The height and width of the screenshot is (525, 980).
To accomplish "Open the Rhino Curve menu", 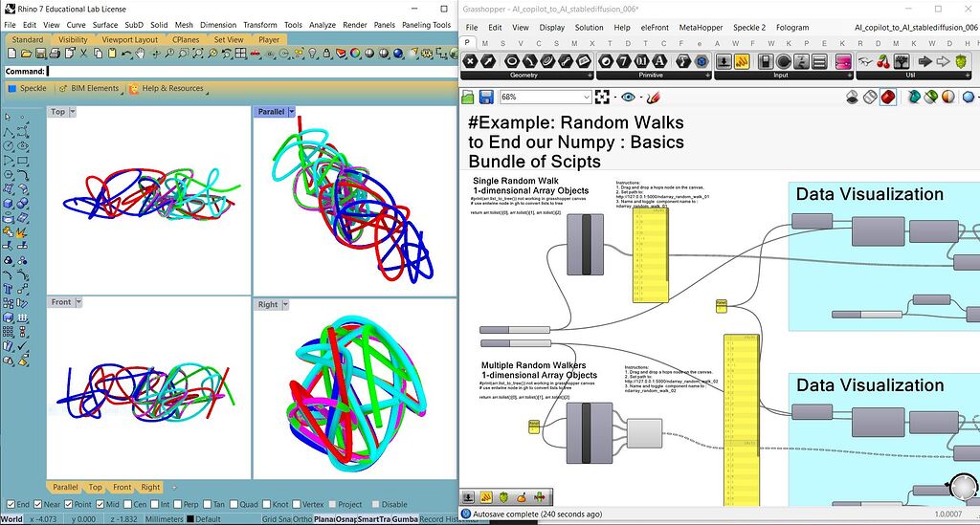I will click(x=76, y=25).
